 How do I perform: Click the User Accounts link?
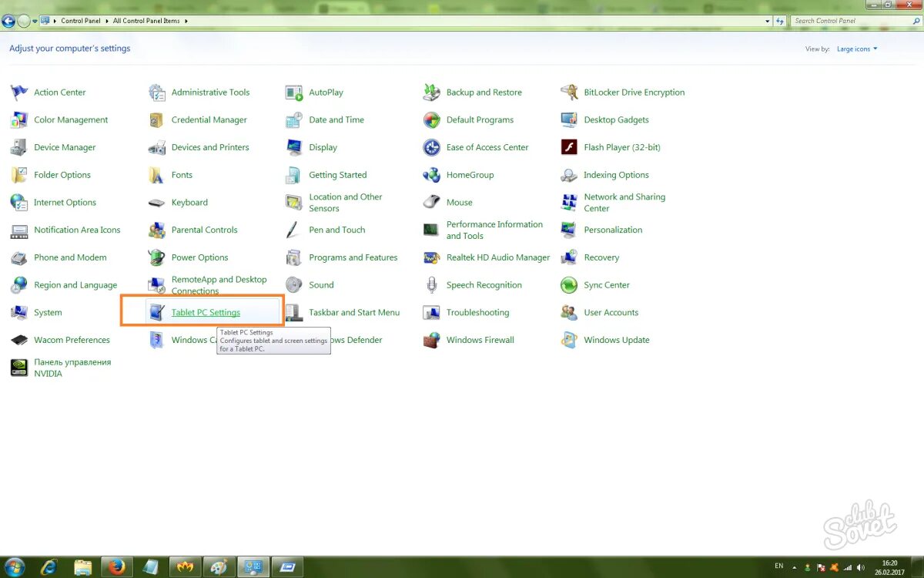[611, 312]
